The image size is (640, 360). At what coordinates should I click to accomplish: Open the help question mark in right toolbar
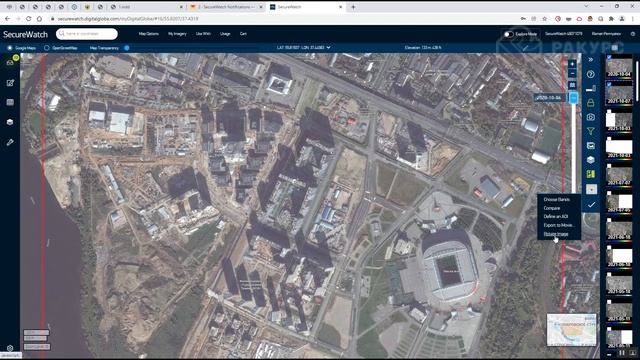(591, 74)
